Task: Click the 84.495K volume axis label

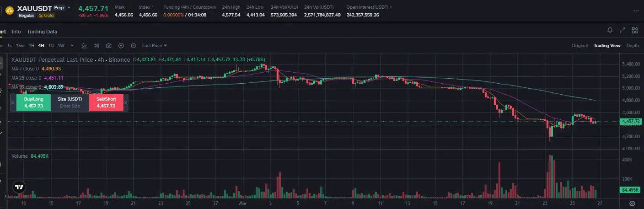Action: [x=631, y=189]
